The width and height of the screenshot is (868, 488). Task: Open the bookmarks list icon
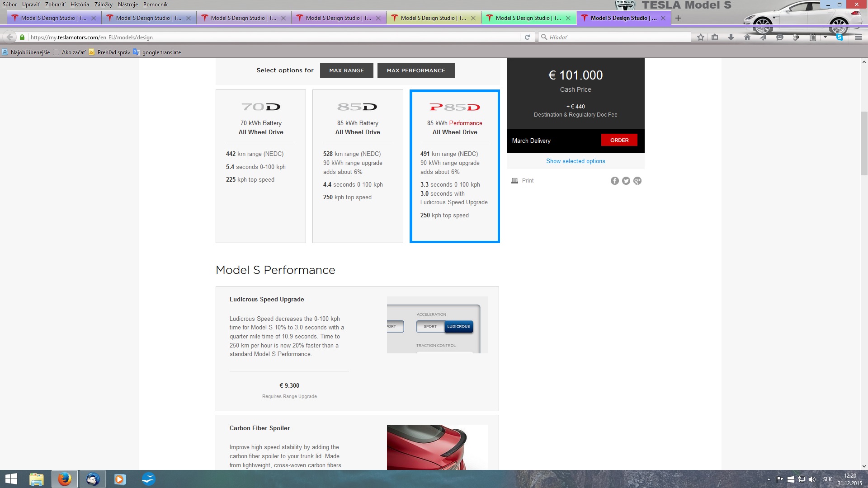point(715,37)
